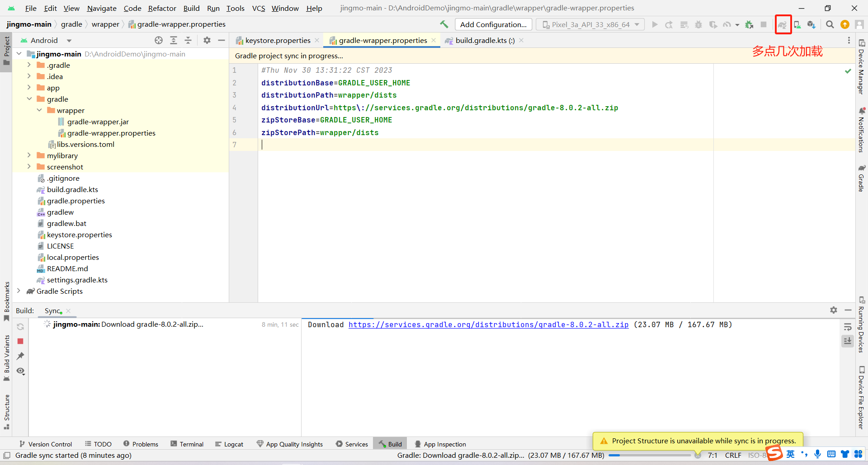Click the Add Configuration... button
The height and width of the screenshot is (465, 868).
click(494, 24)
